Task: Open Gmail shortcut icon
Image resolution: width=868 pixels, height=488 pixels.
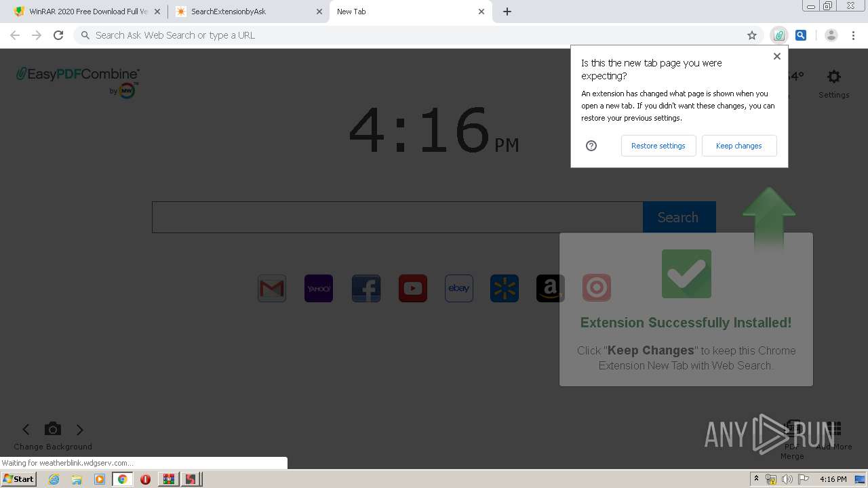Action: click(272, 288)
